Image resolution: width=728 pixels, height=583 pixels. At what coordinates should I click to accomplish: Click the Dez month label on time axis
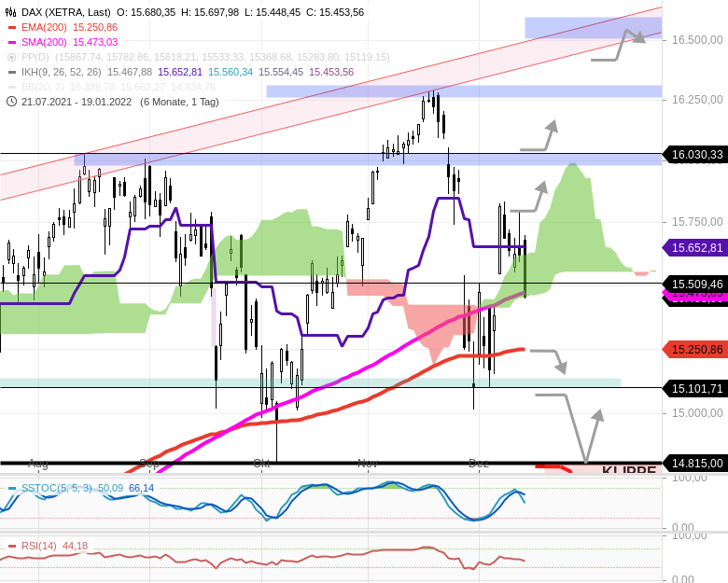tap(479, 464)
